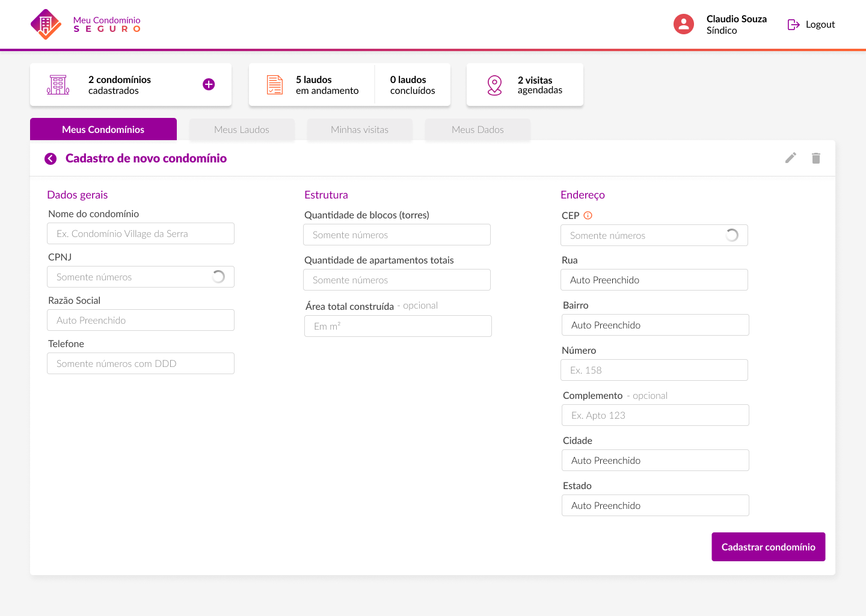This screenshot has height=616, width=866.
Task: Click the plus icon to add condomínio
Action: click(x=209, y=84)
